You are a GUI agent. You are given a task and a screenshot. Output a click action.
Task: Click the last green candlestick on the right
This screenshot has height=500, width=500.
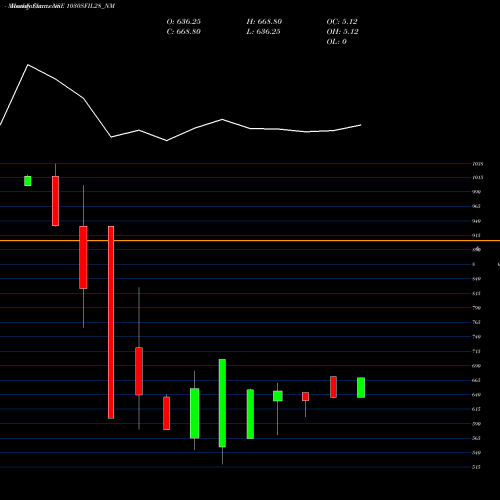pyautogui.click(x=361, y=388)
